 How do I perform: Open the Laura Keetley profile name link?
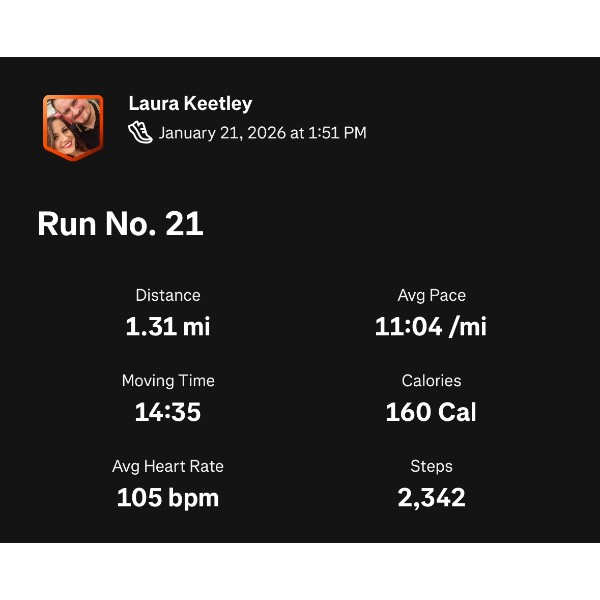190,104
